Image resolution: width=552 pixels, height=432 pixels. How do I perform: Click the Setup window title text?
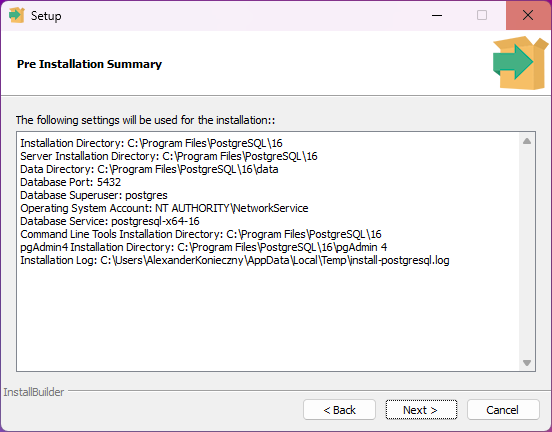(x=46, y=16)
